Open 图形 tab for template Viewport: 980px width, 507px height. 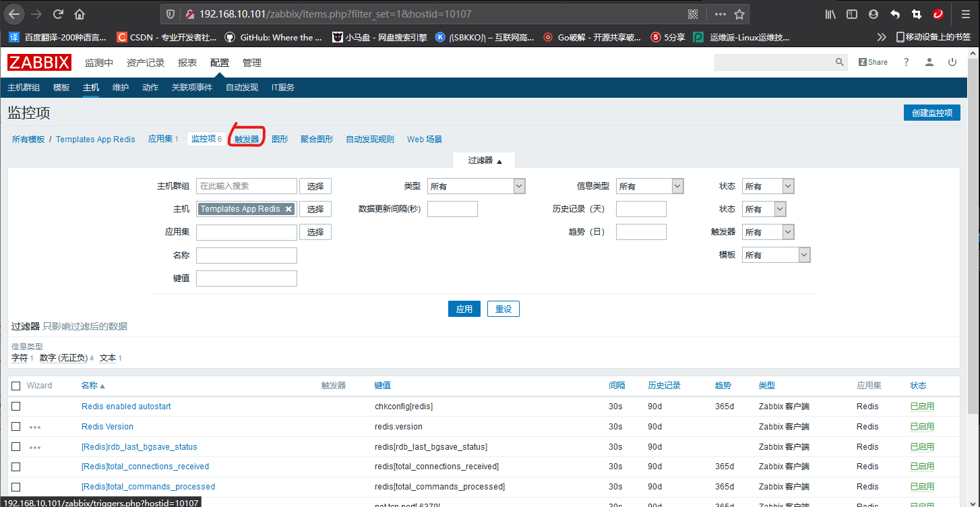[280, 139]
